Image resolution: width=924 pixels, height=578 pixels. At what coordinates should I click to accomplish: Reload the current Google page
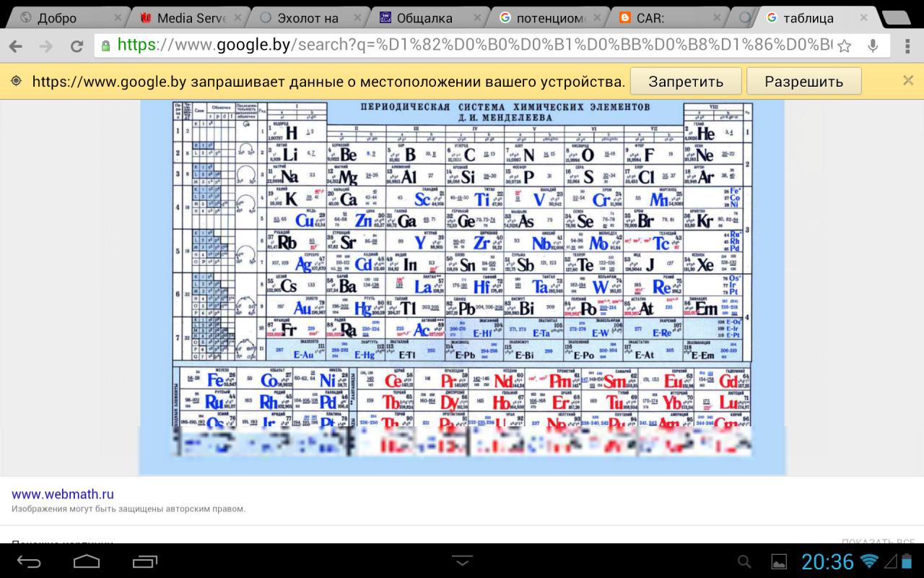click(x=77, y=46)
